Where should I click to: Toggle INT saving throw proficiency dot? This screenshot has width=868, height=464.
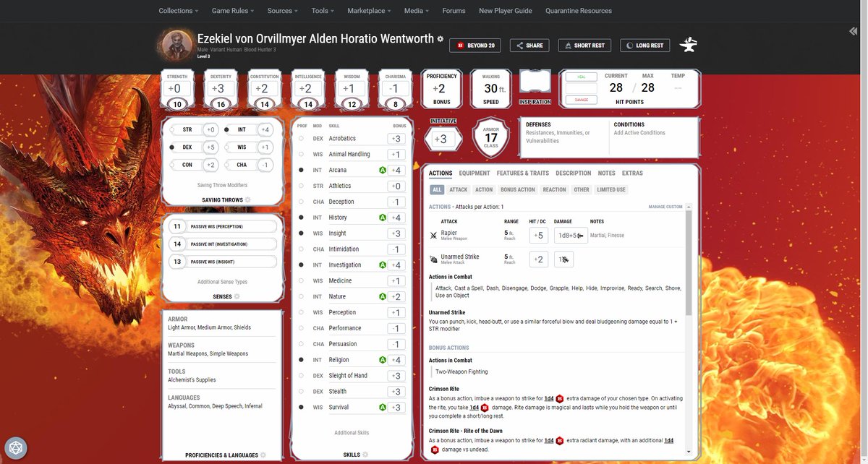tap(226, 130)
